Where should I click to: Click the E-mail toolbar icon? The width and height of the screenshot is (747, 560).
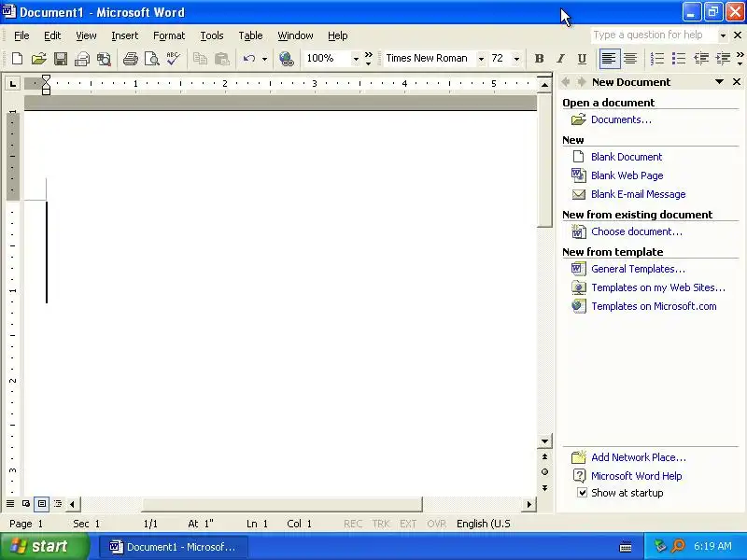(x=82, y=59)
